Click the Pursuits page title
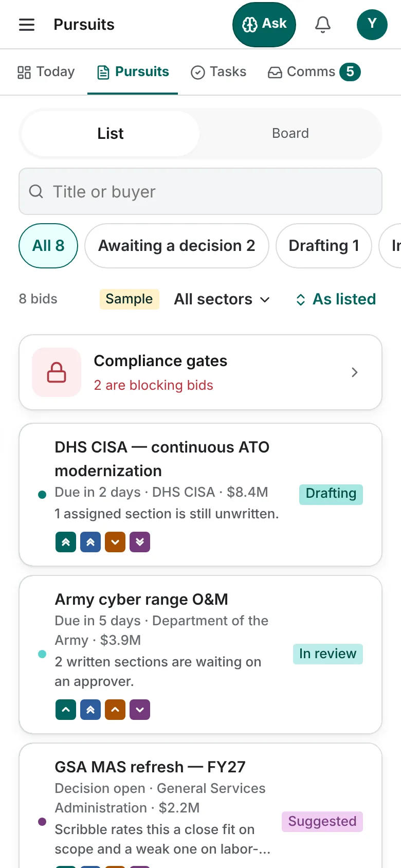 click(x=84, y=25)
